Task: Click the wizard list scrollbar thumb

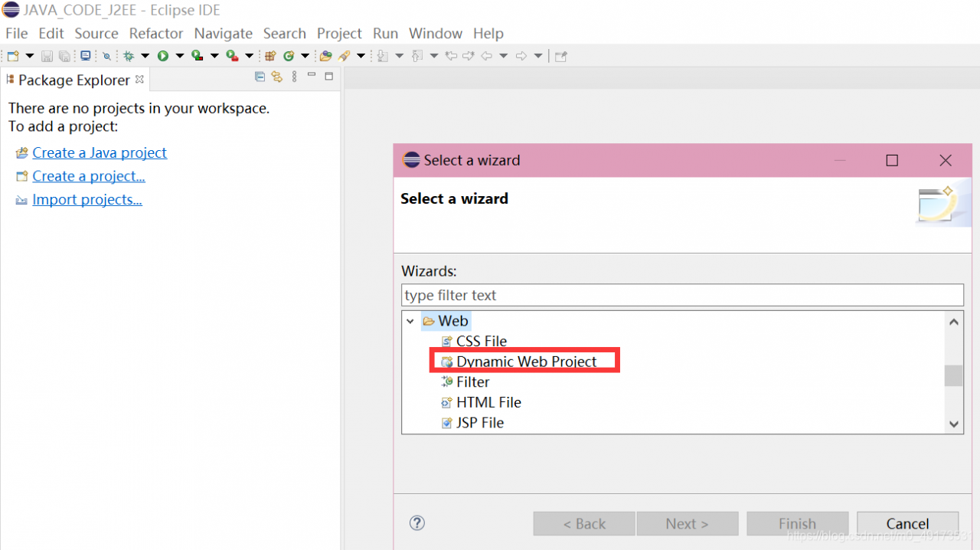Action: [953, 376]
